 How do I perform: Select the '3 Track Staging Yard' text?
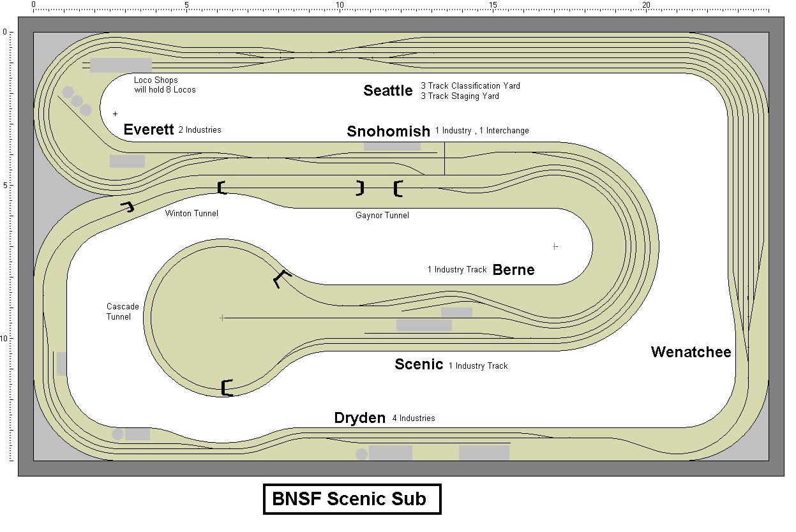point(460,96)
